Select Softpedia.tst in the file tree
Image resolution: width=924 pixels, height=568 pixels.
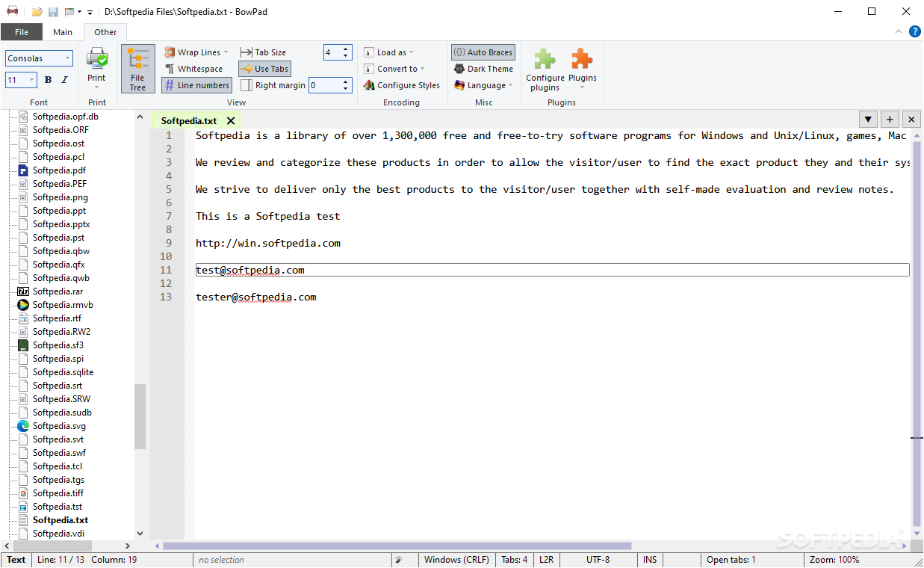coord(58,507)
